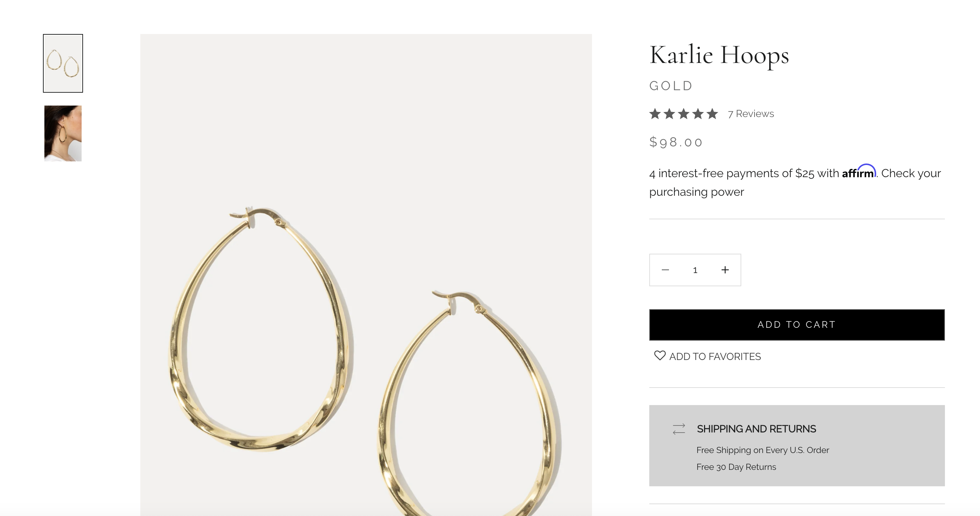Click the third rating star
Screen dimensions: 980x516
pyautogui.click(x=684, y=114)
